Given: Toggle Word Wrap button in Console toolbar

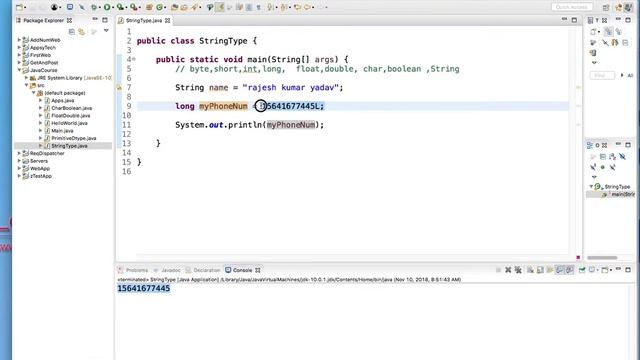Looking at the screenshot, I should pyautogui.click(x=550, y=270).
